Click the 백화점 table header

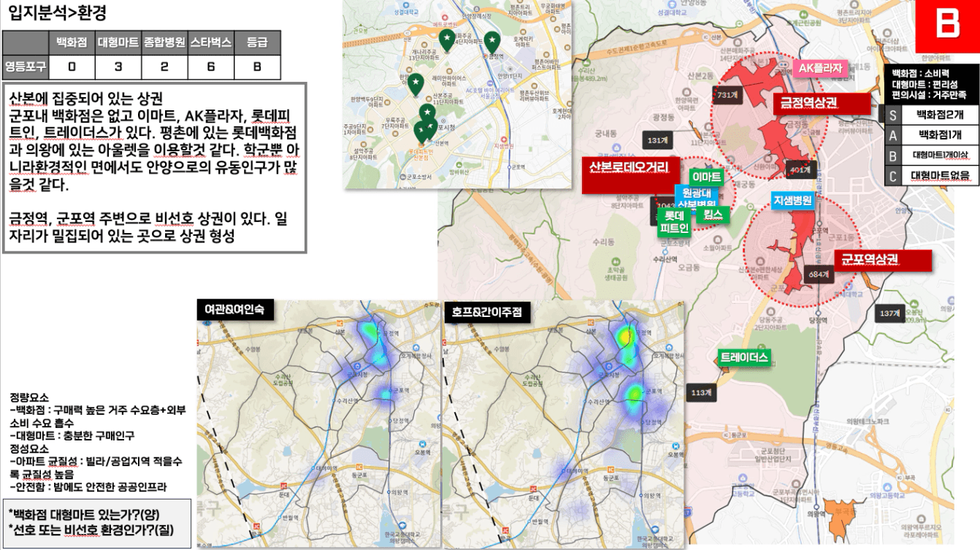[x=72, y=42]
